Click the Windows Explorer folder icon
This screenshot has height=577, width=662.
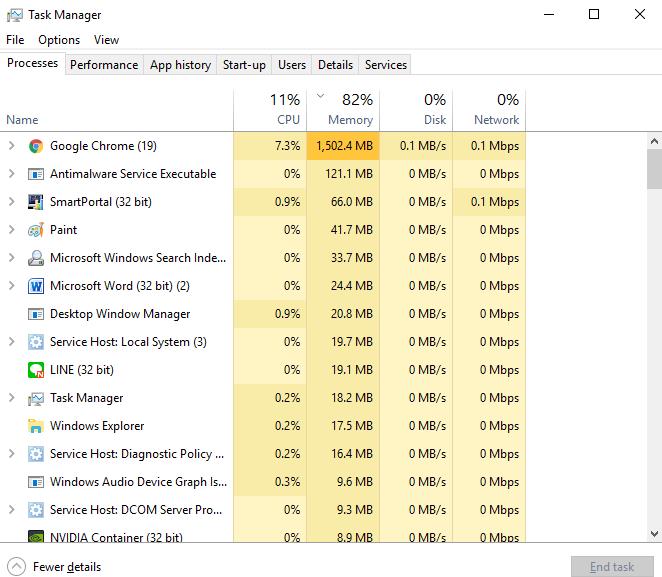[x=36, y=426]
